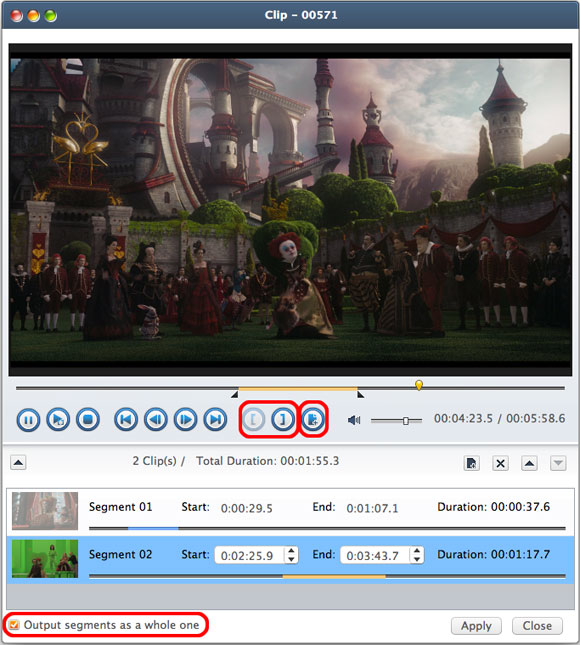Set start point with left bracket button
The height and width of the screenshot is (645, 580).
pyautogui.click(x=253, y=420)
